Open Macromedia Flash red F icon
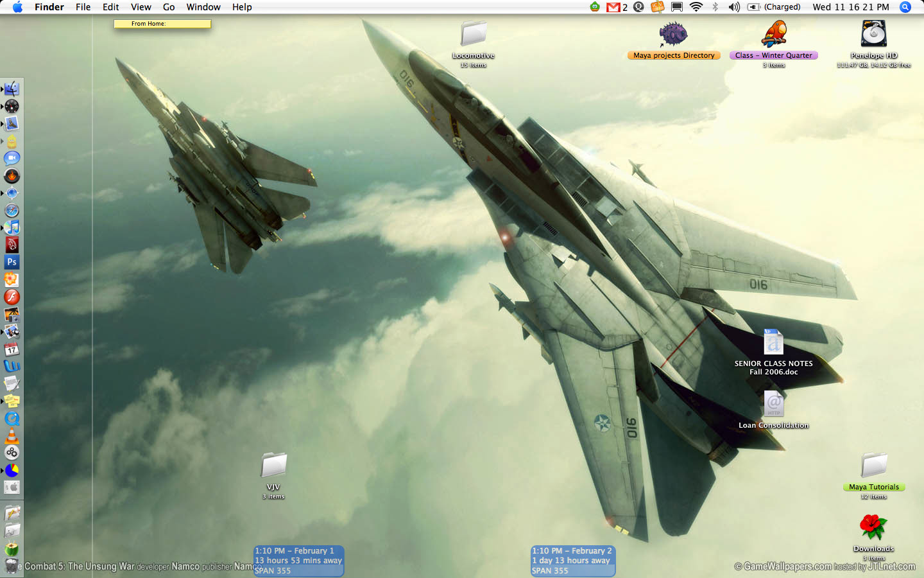Image resolution: width=924 pixels, height=578 pixels. [x=12, y=297]
